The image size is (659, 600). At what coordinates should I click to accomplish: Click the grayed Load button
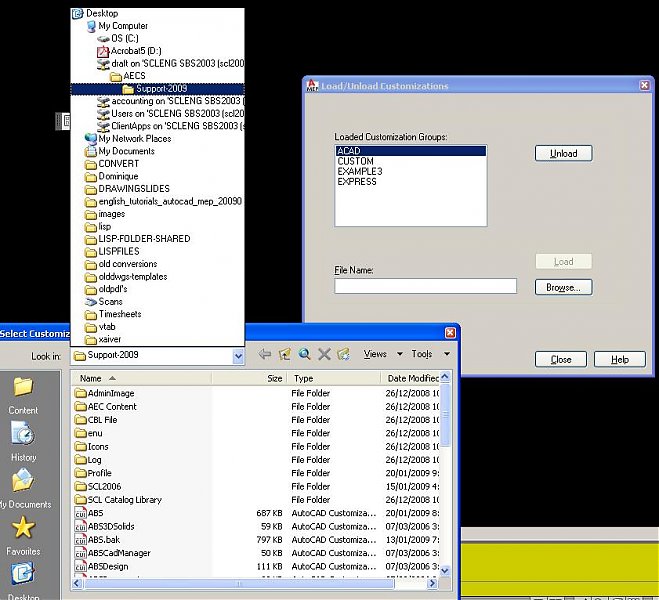(564, 261)
